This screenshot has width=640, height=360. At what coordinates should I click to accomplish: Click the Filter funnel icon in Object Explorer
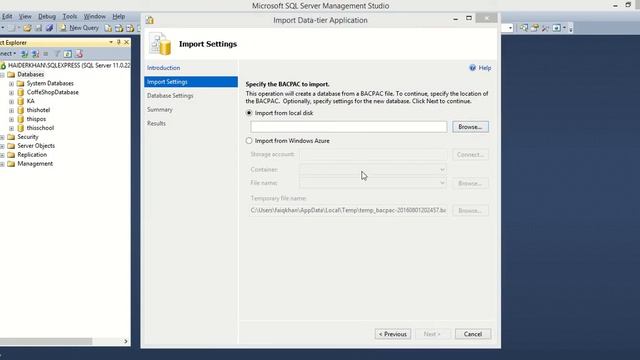pos(57,54)
